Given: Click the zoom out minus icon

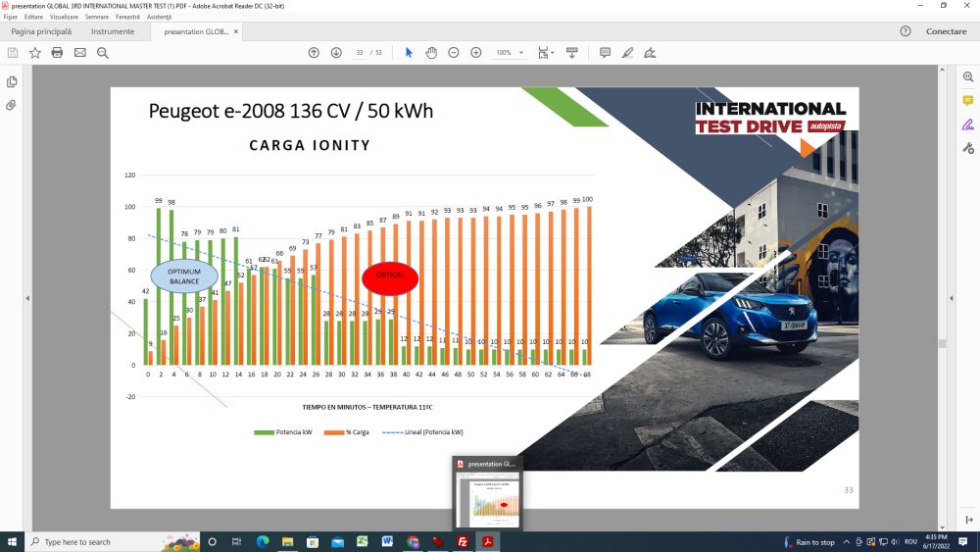Looking at the screenshot, I should 454,53.
